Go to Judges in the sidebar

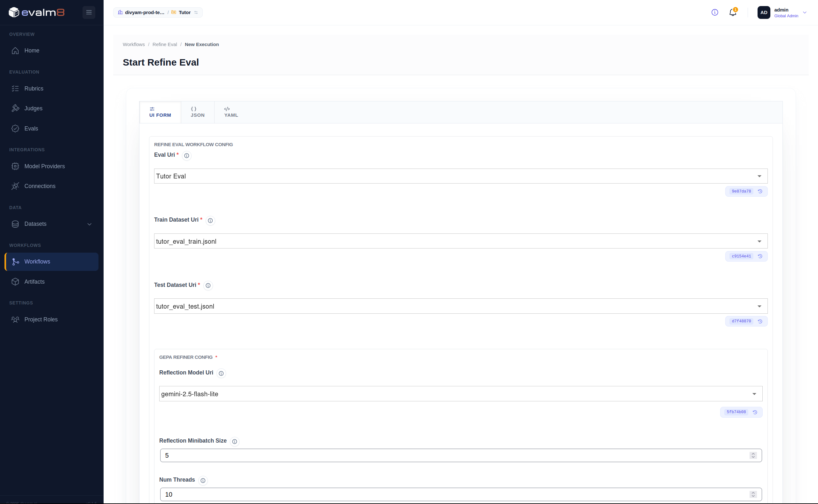pos(52,108)
